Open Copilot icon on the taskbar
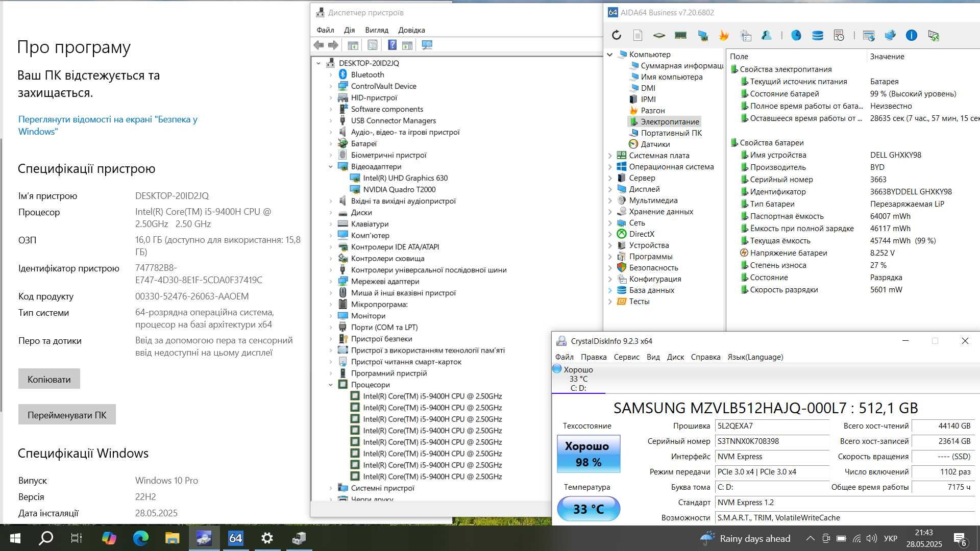The image size is (980, 551). (x=109, y=538)
